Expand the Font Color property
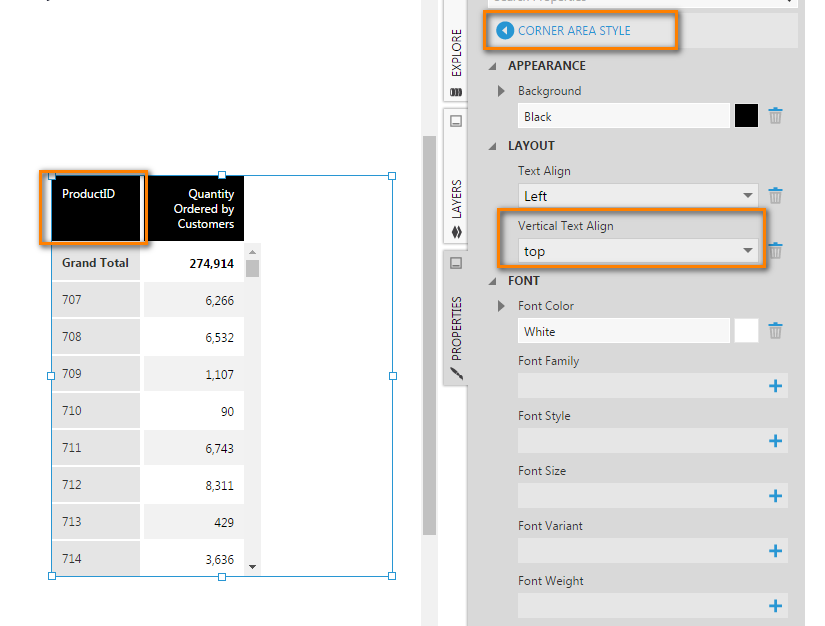The width and height of the screenshot is (825, 626). coord(501,306)
